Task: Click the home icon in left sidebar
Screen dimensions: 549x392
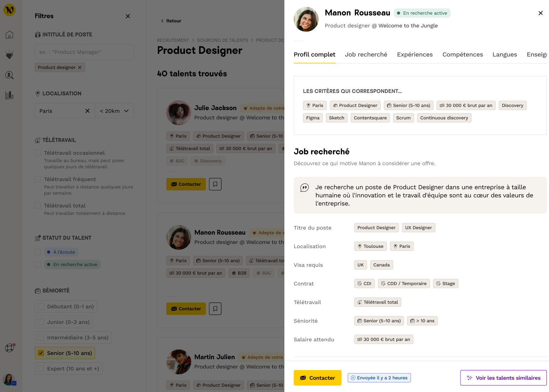Action: (10, 35)
